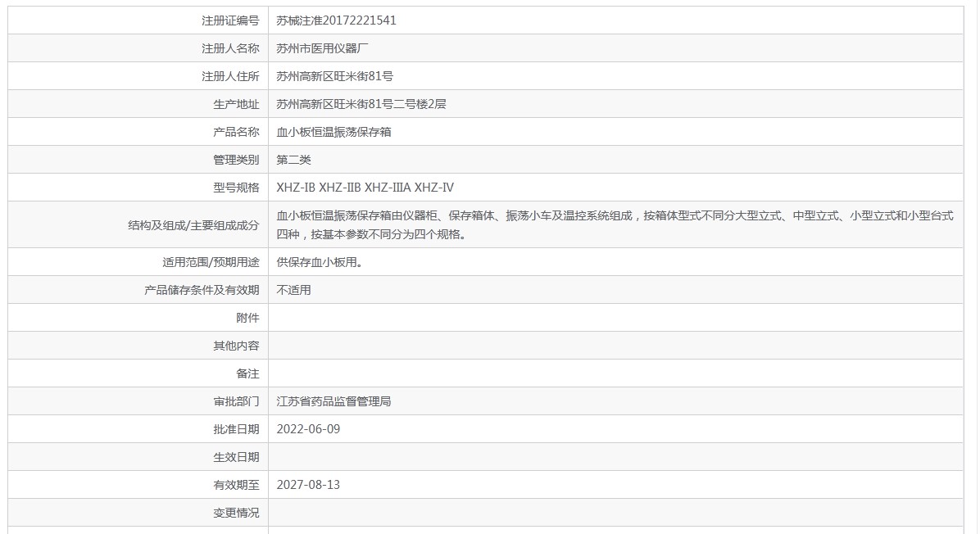
Task: Click the 管理类别 label
Action: (236, 160)
